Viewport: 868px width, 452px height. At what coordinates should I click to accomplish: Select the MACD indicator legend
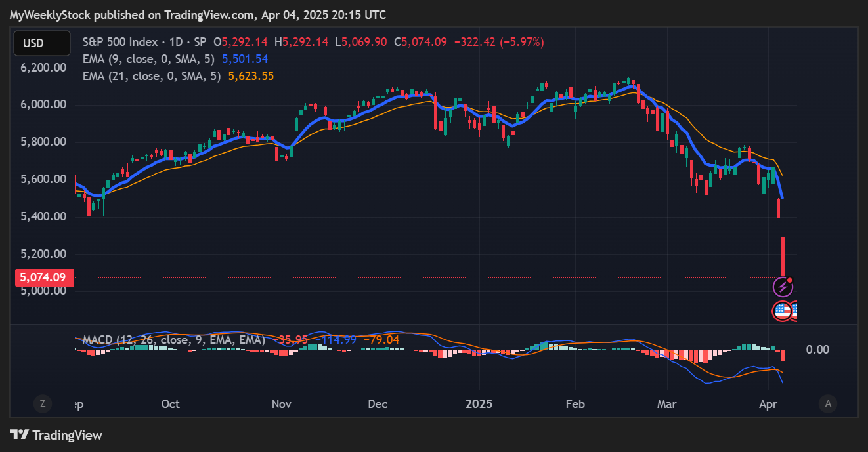(174, 340)
